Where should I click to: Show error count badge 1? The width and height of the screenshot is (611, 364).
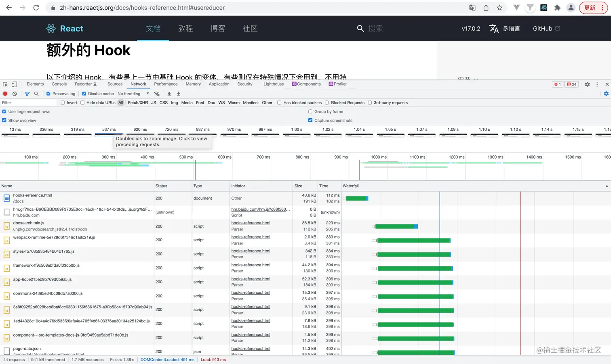point(558,84)
